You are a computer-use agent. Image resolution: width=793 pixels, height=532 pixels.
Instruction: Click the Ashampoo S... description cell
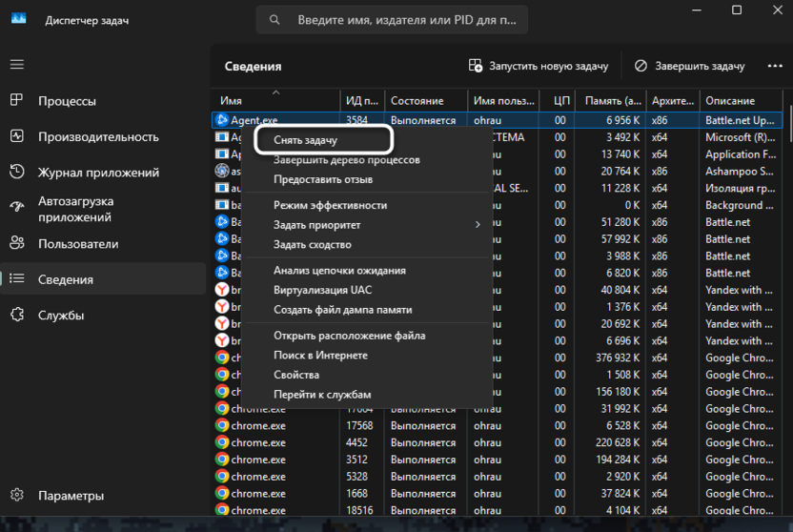tap(740, 171)
